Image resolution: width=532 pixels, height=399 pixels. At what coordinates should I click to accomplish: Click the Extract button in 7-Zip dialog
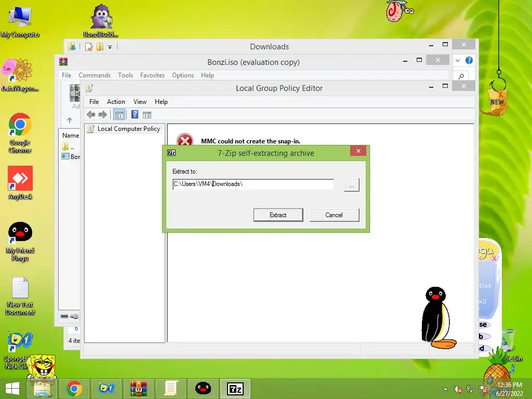pyautogui.click(x=278, y=215)
